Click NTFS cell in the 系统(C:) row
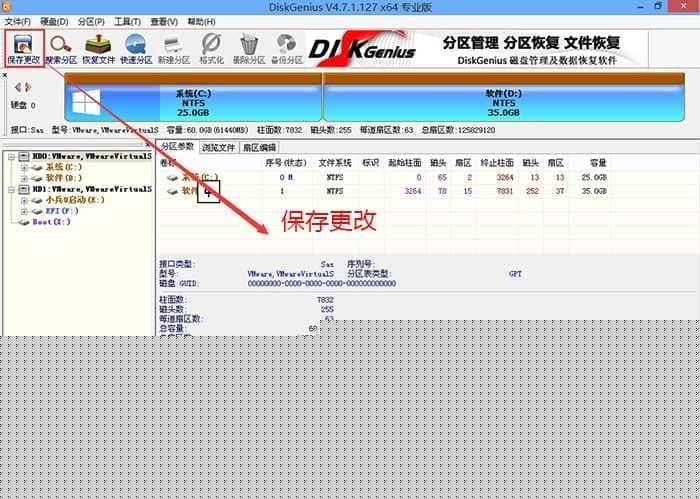The height and width of the screenshot is (499, 700). [334, 177]
